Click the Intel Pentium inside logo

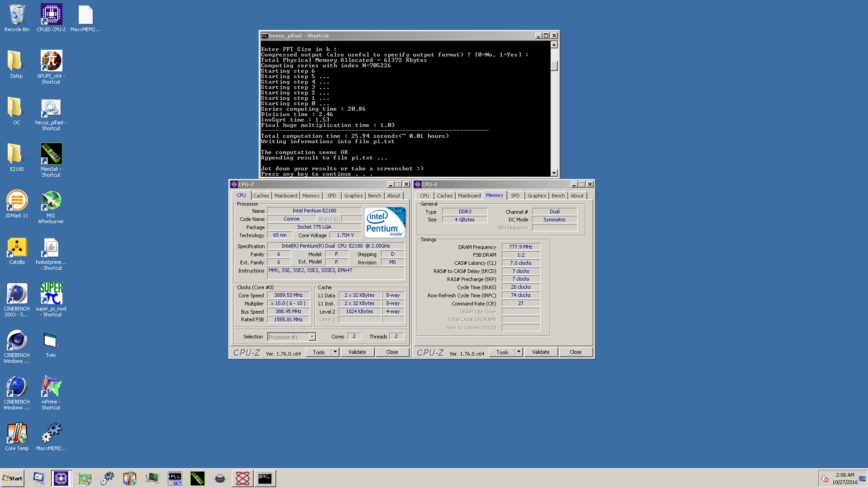[385, 222]
